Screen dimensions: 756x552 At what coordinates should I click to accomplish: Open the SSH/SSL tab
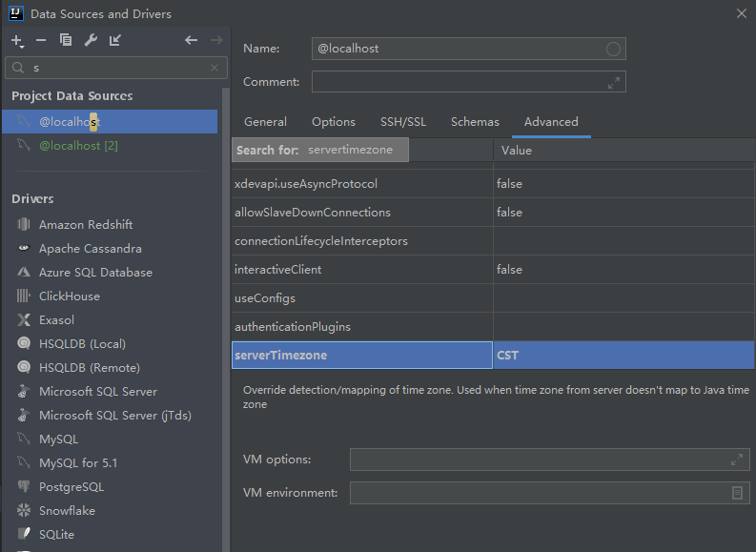[x=403, y=122]
